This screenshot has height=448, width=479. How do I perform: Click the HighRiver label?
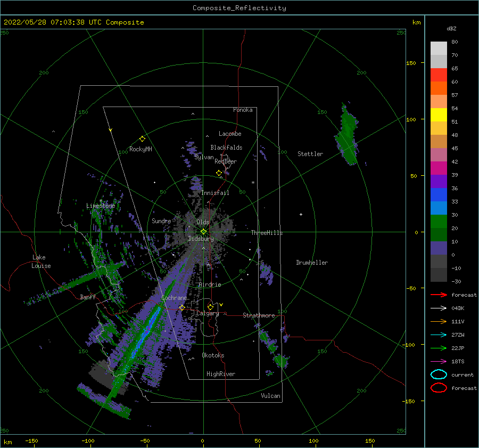(221, 374)
